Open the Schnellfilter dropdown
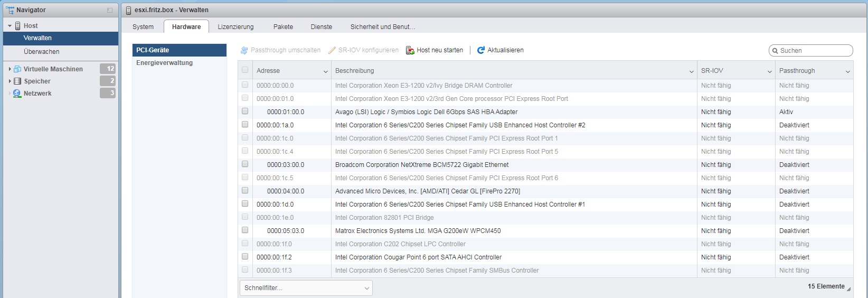The image size is (868, 298). point(306,288)
